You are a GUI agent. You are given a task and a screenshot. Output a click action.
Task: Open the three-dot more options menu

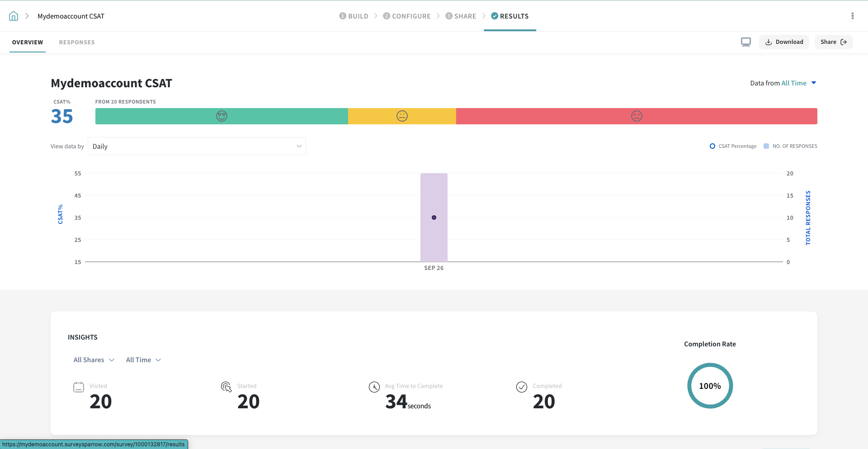click(852, 16)
